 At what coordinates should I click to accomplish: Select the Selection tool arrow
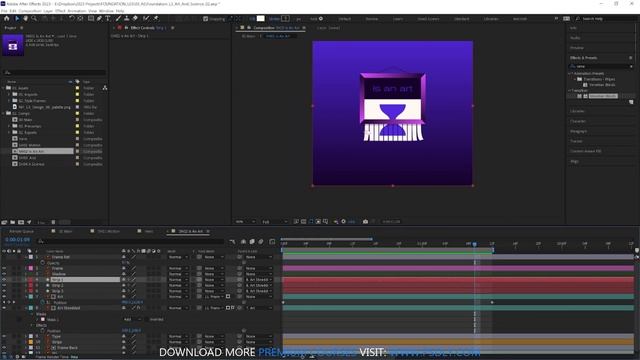17,18
